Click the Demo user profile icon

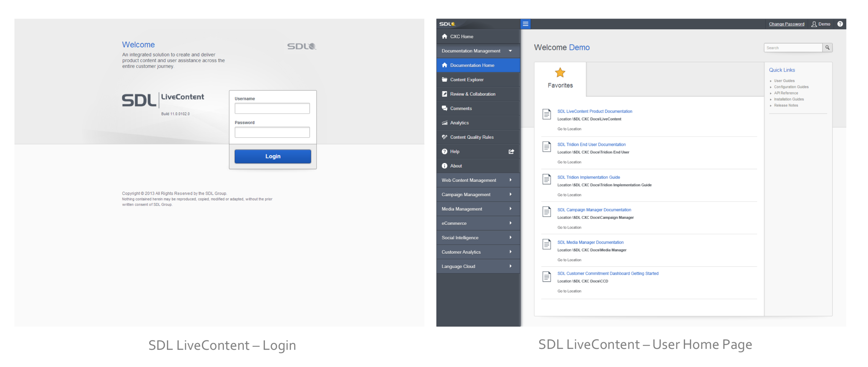coord(814,24)
